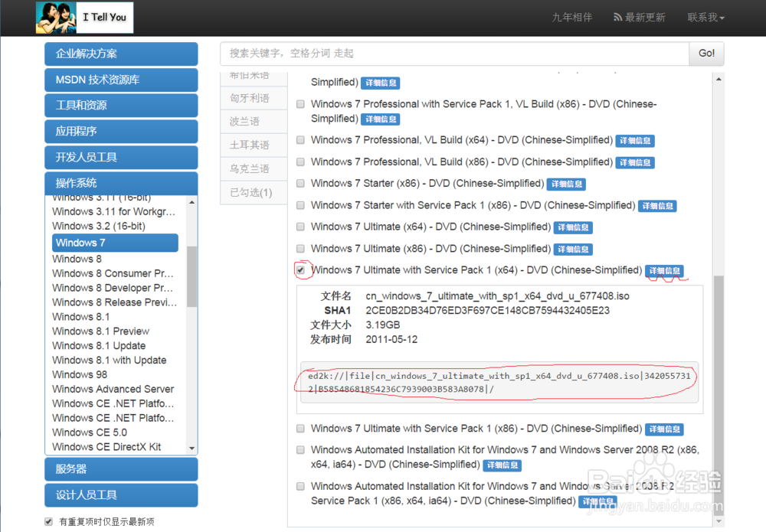Select Windows 3.11 for Workgroups entry
Viewport: 766px width, 532px height.
click(113, 211)
